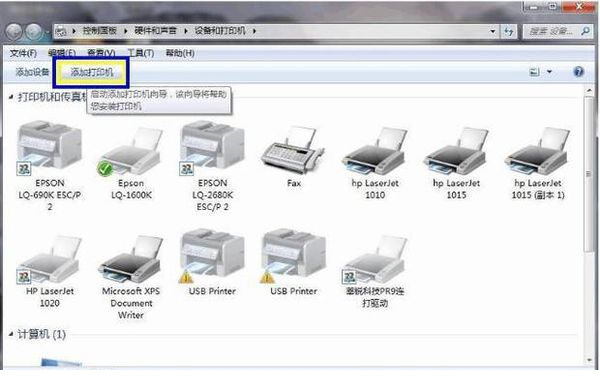Select the Microsoft XPS Document Writer icon

(x=131, y=259)
